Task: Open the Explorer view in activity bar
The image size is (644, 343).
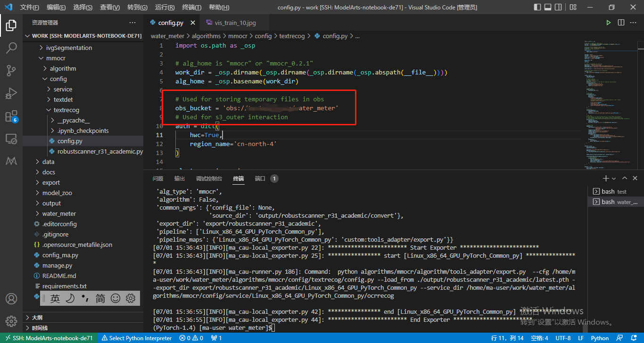Action: point(11,25)
